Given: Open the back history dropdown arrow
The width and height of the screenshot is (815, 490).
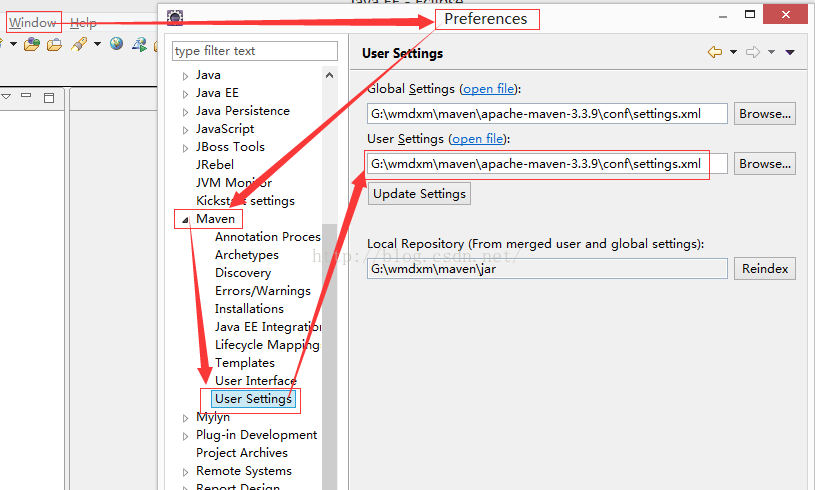Looking at the screenshot, I should coord(733,52).
